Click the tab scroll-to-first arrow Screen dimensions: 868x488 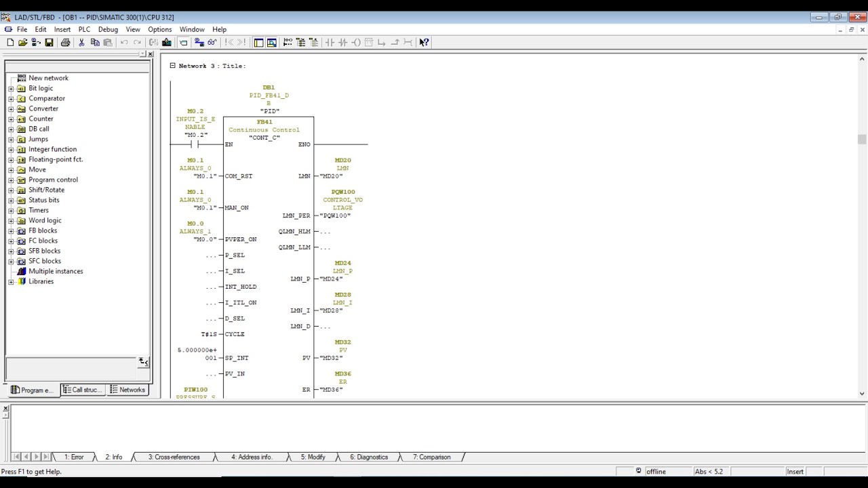16,457
